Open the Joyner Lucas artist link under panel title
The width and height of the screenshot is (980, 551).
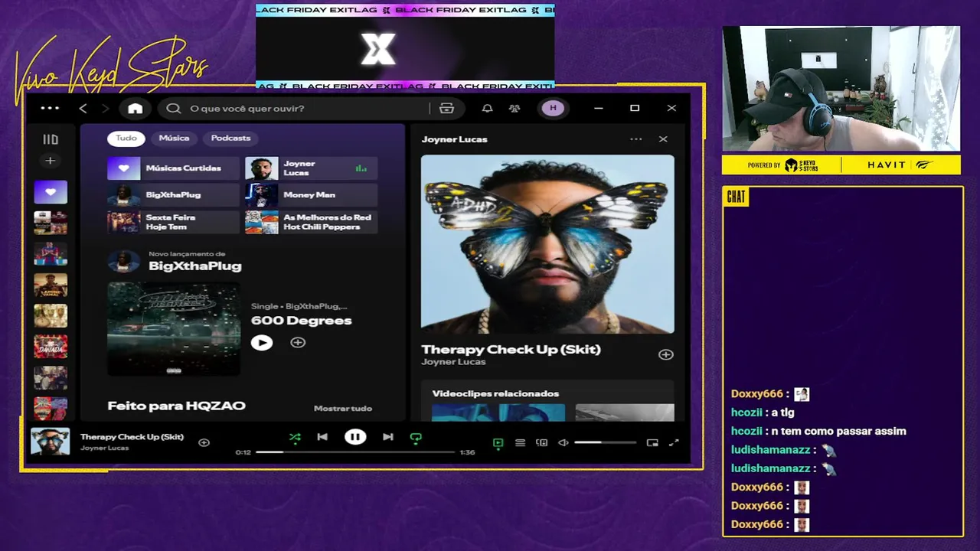pyautogui.click(x=453, y=362)
